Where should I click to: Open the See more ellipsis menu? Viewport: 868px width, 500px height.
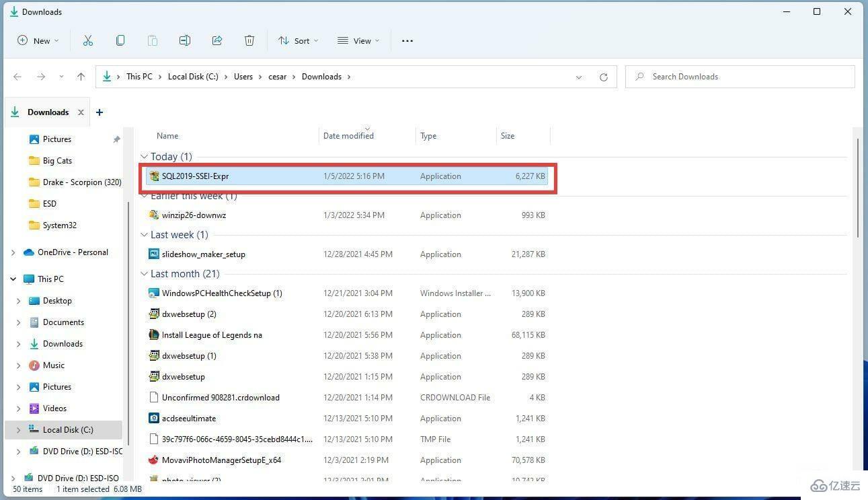point(407,40)
